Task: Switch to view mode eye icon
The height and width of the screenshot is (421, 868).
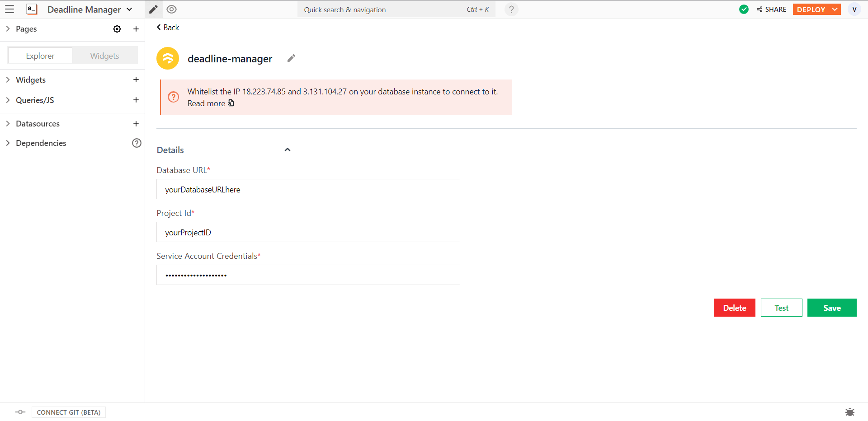Action: (171, 9)
